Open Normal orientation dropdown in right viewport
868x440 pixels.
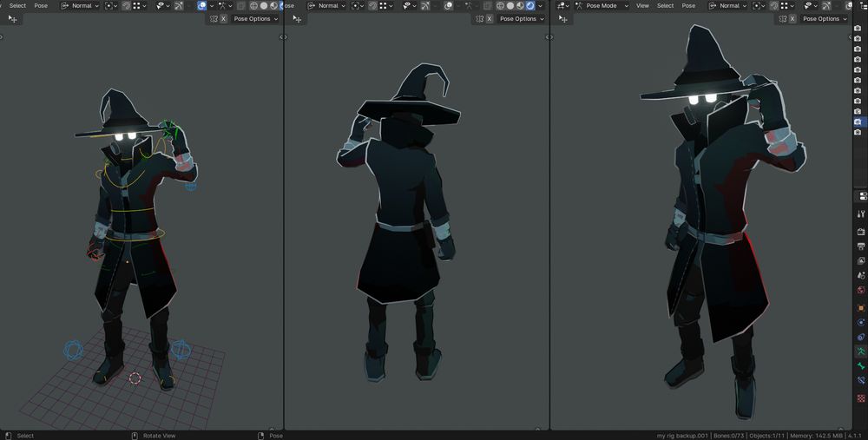tap(732, 5)
